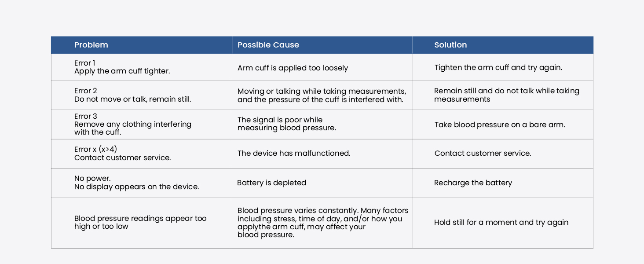Select 'Hold still for a moment' solution
The width and height of the screenshot is (644, 264).
coord(503,223)
